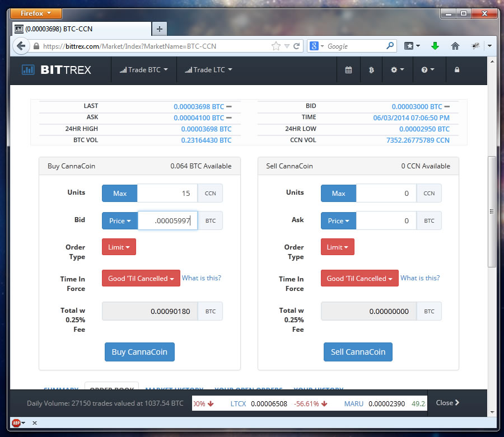Expand the URL history dropdown arrow
Screen dimensions: 504x437
[x=287, y=46]
